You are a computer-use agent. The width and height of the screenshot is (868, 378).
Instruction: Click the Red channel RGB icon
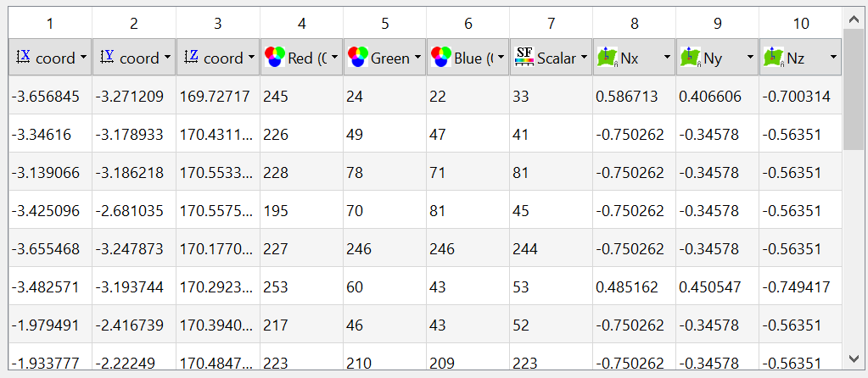coord(274,58)
